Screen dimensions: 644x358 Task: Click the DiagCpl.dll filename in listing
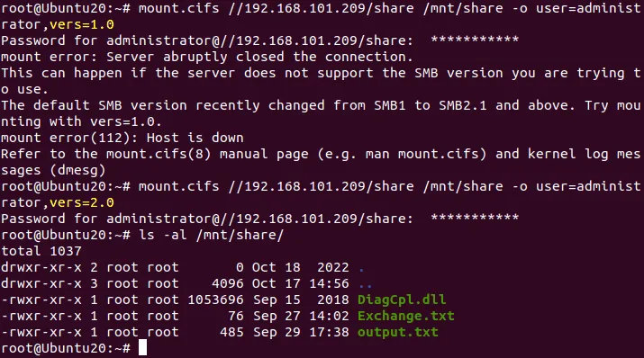(x=402, y=300)
